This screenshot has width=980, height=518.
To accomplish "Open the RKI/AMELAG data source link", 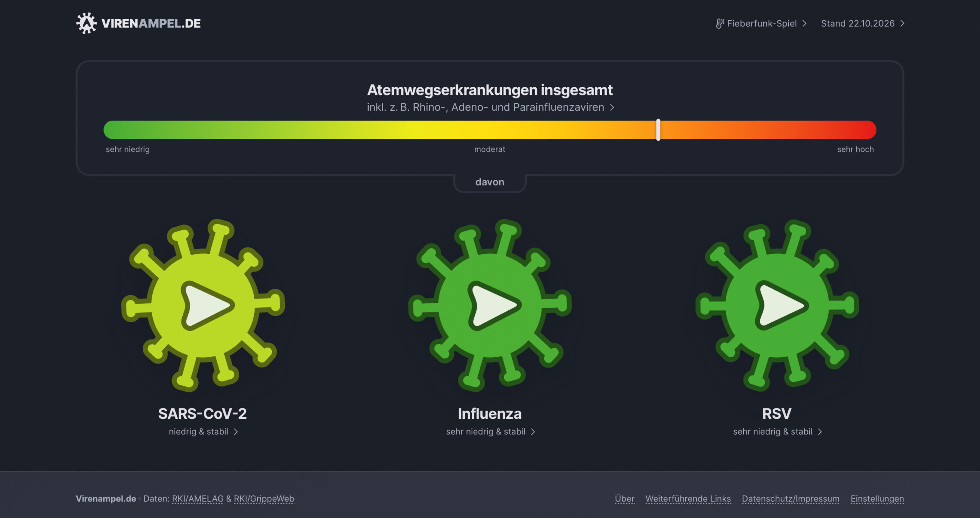I will (198, 498).
